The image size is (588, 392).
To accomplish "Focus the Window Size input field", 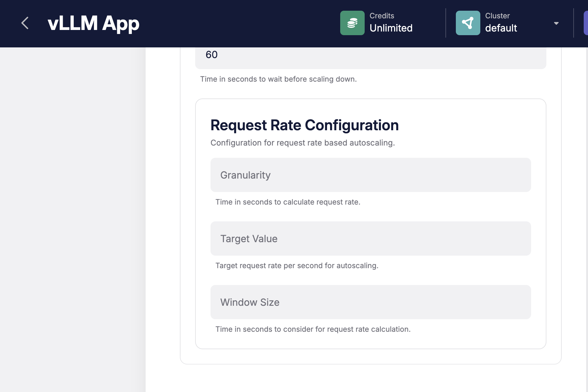I will click(370, 302).
